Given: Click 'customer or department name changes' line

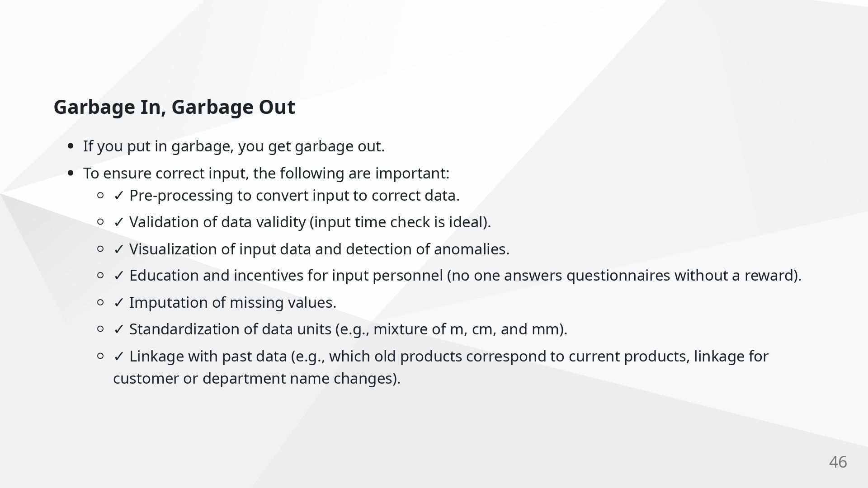Looking at the screenshot, I should point(257,379).
